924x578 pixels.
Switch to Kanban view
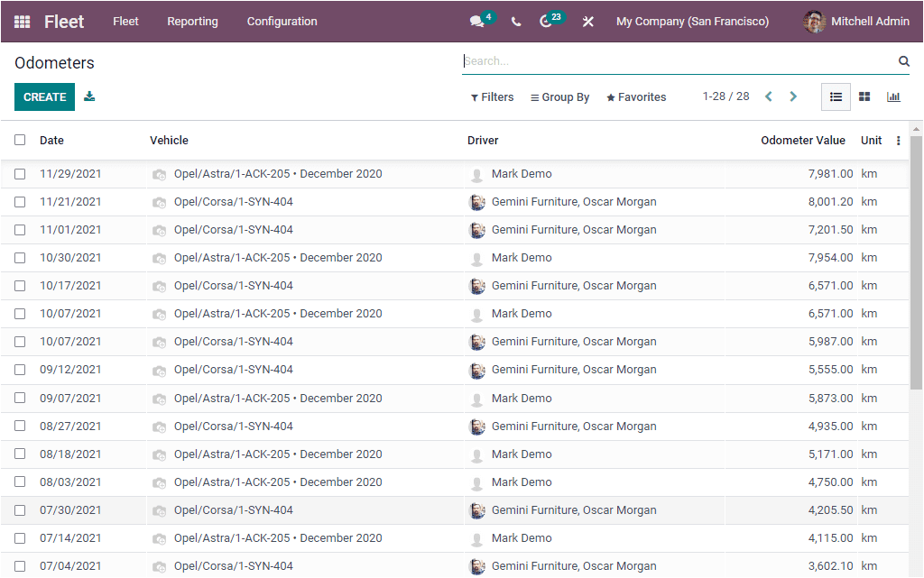pos(864,96)
